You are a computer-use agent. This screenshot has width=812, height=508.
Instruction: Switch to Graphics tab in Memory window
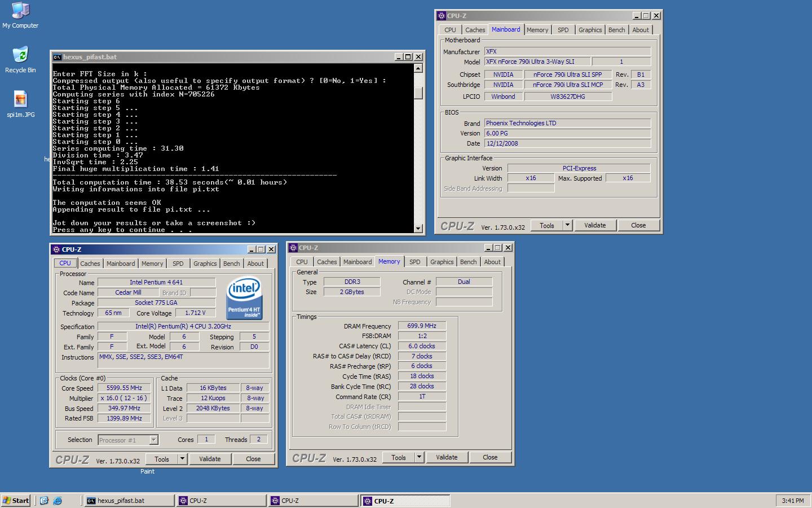[x=442, y=262]
